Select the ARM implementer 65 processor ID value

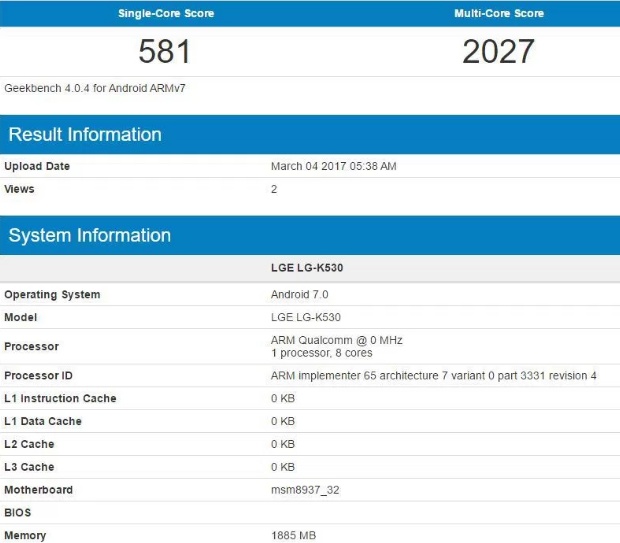pyautogui.click(x=433, y=376)
